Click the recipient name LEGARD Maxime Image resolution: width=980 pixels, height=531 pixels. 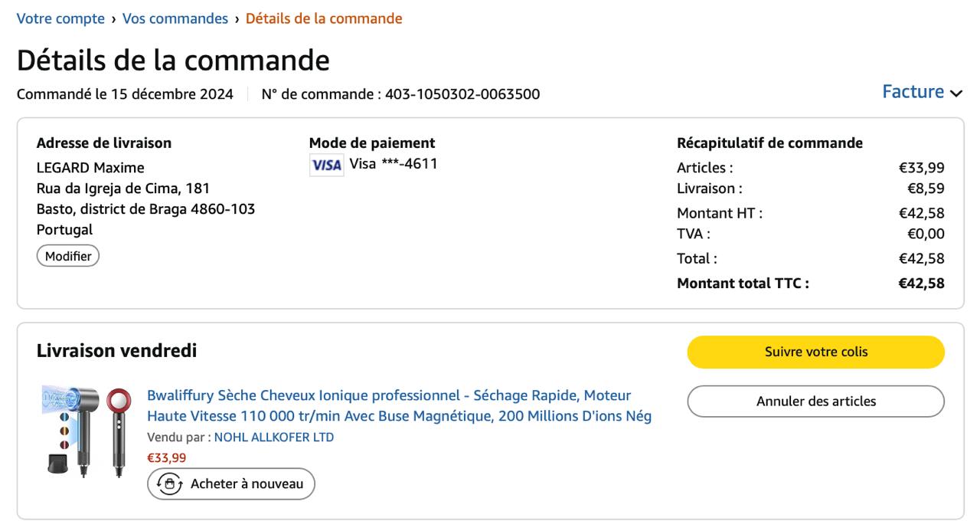(x=90, y=168)
